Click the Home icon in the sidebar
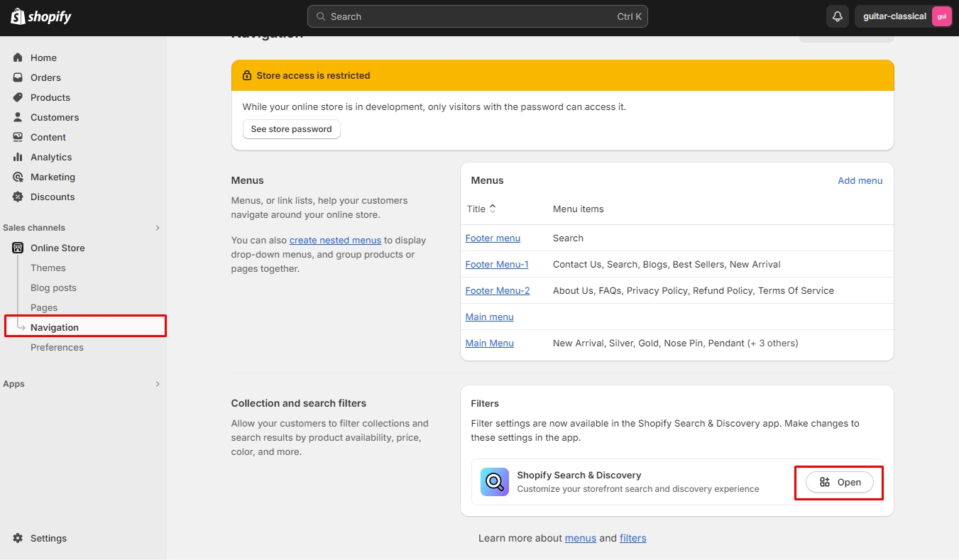 point(18,57)
